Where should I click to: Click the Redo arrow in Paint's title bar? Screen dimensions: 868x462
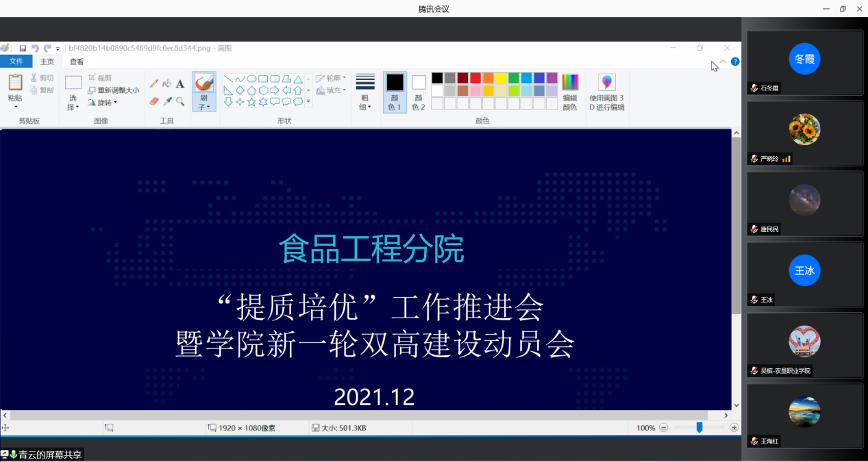click(47, 49)
